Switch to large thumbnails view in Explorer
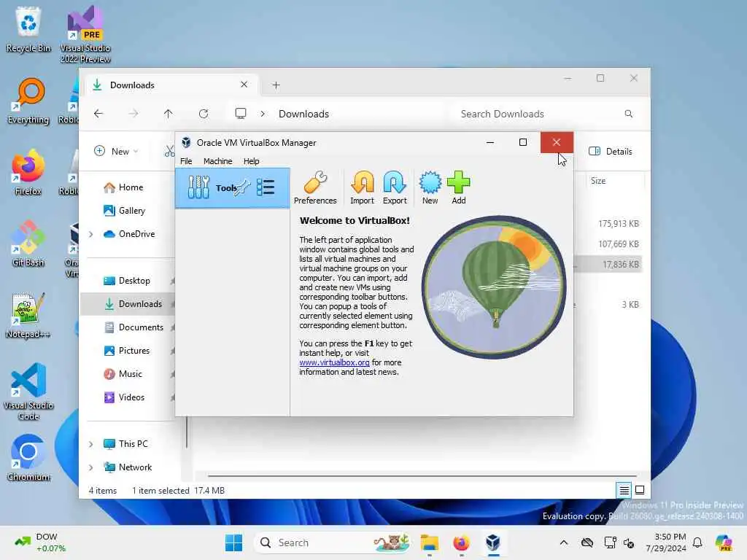The height and width of the screenshot is (560, 747). click(640, 490)
